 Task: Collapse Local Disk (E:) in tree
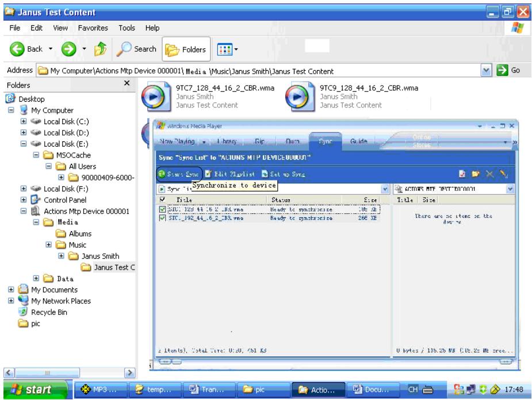tap(24, 144)
